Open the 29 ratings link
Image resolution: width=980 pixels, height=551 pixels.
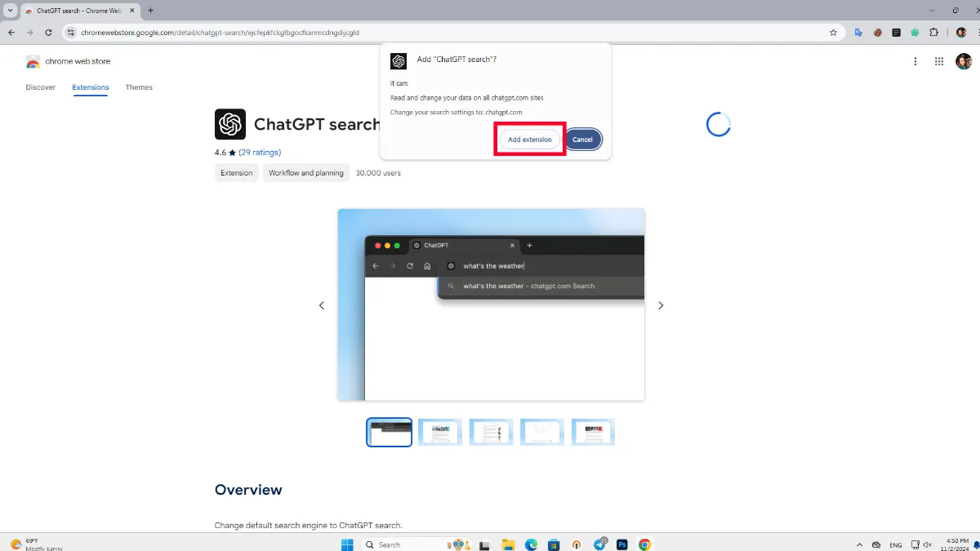(x=260, y=153)
